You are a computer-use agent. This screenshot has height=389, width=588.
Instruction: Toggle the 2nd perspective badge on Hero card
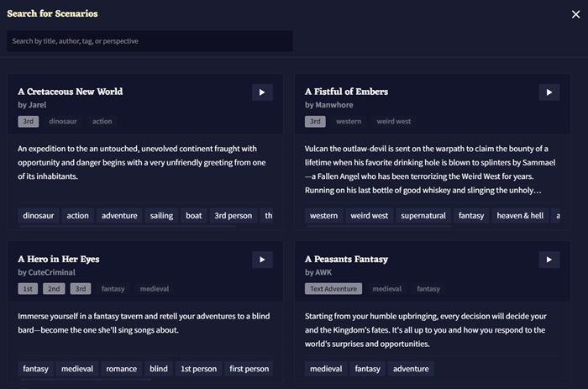pyautogui.click(x=54, y=289)
